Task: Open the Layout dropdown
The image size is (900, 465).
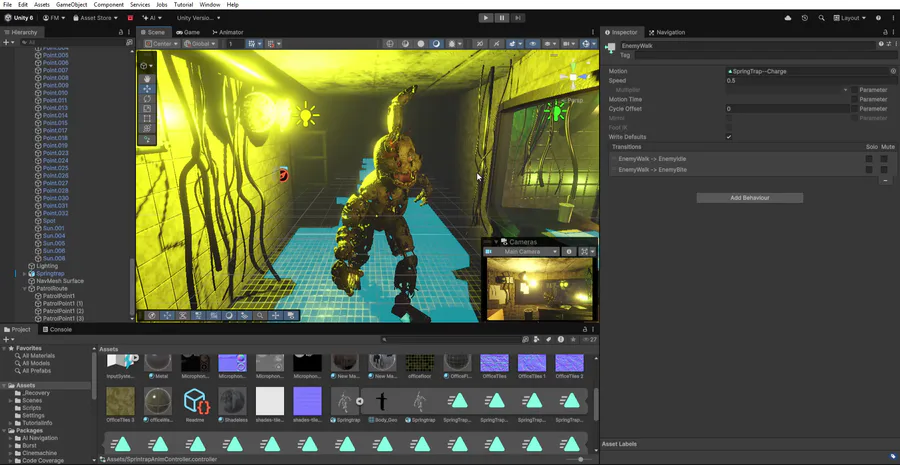Action: point(850,18)
